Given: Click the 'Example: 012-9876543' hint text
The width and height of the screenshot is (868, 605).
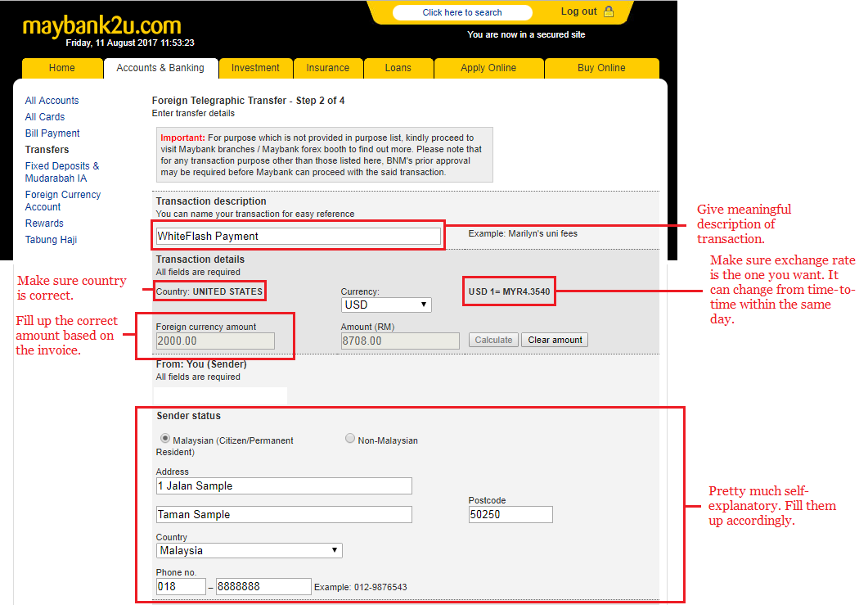Looking at the screenshot, I should pos(361,587).
